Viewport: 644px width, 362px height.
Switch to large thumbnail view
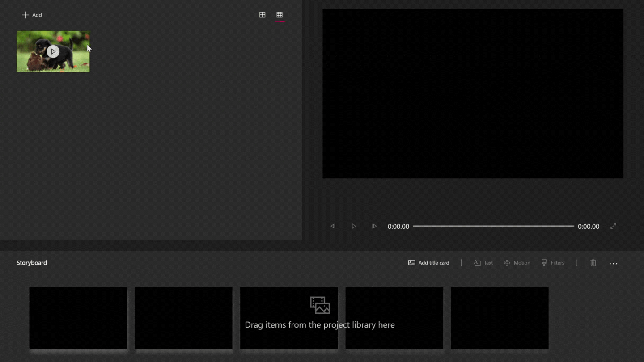[x=262, y=14]
